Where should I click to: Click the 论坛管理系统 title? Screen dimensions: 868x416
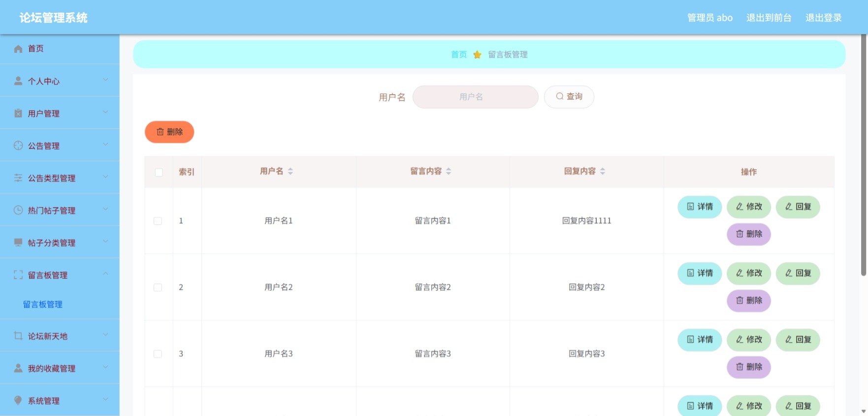pos(54,18)
